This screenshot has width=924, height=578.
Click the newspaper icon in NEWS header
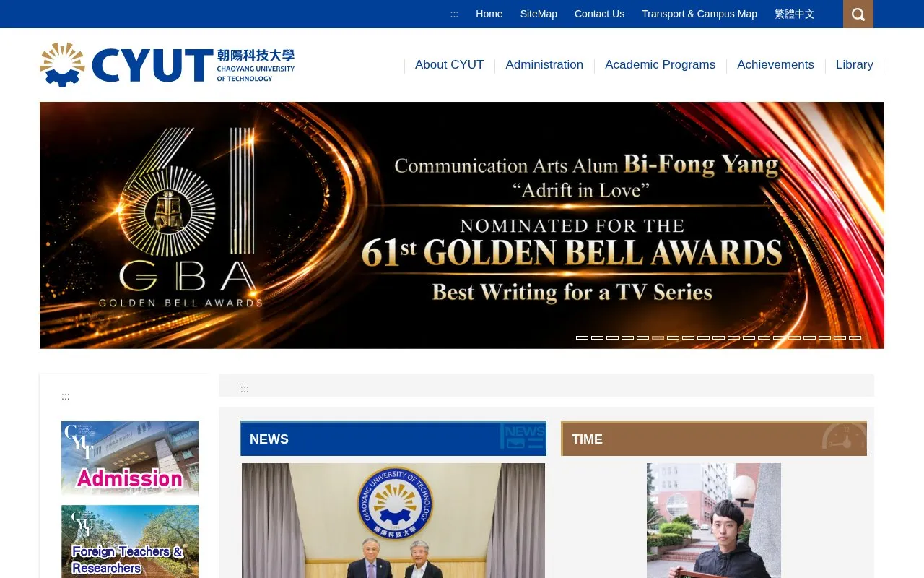523,437
